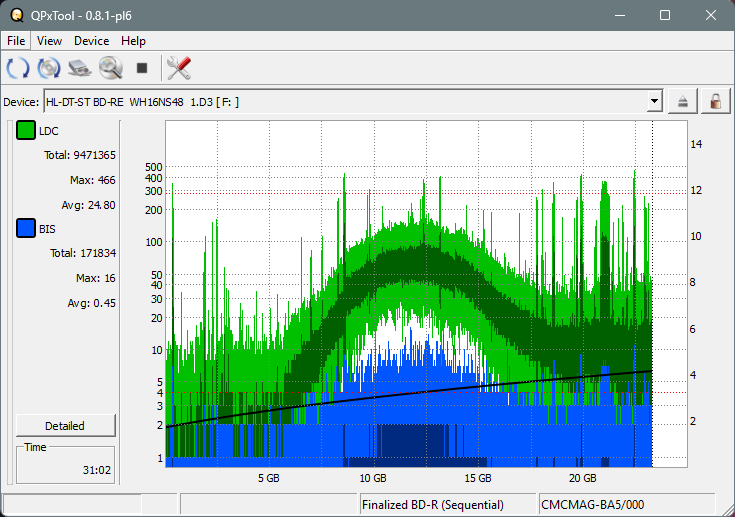Image resolution: width=735 pixels, height=517 pixels.
Task: Click the green LDC color swatch
Action: pos(26,130)
